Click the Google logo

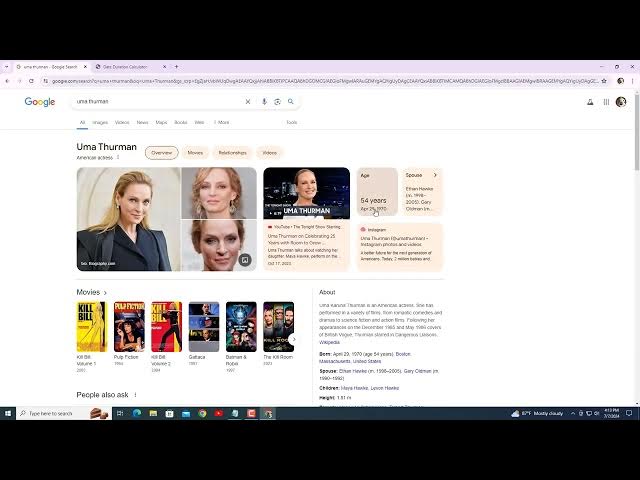40,102
